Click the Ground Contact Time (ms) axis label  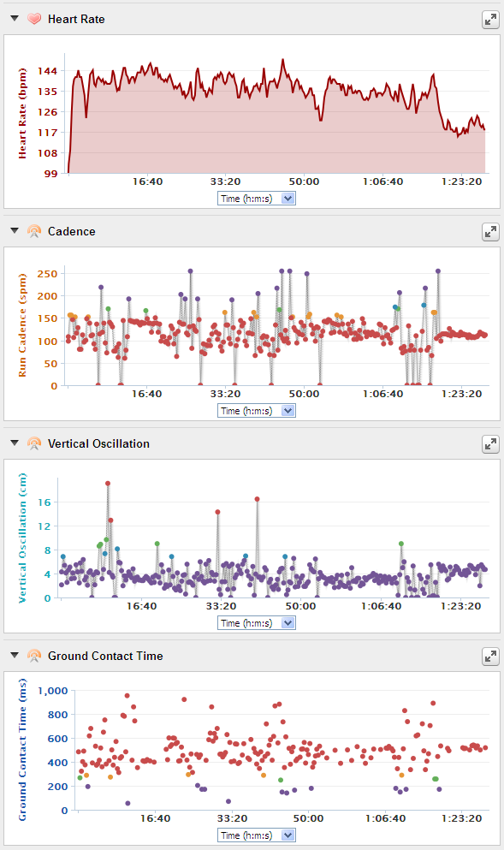coord(22,750)
